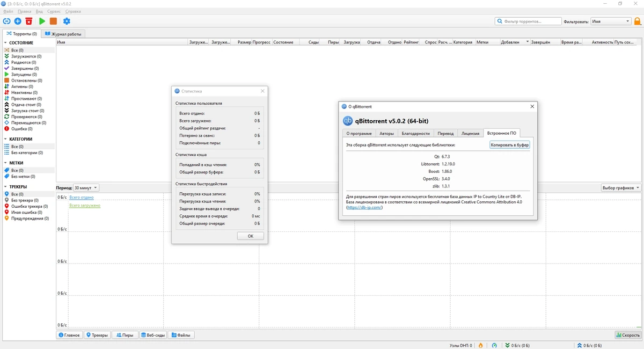The width and height of the screenshot is (644, 349).
Task: Click the add torrent link toolbar icon
Action: 6,21
